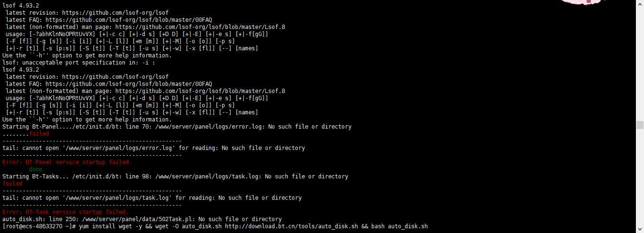644x233 pixels.
Task: Click the topmost lsof latest revision GitHub link
Action: pyautogui.click(x=115, y=13)
